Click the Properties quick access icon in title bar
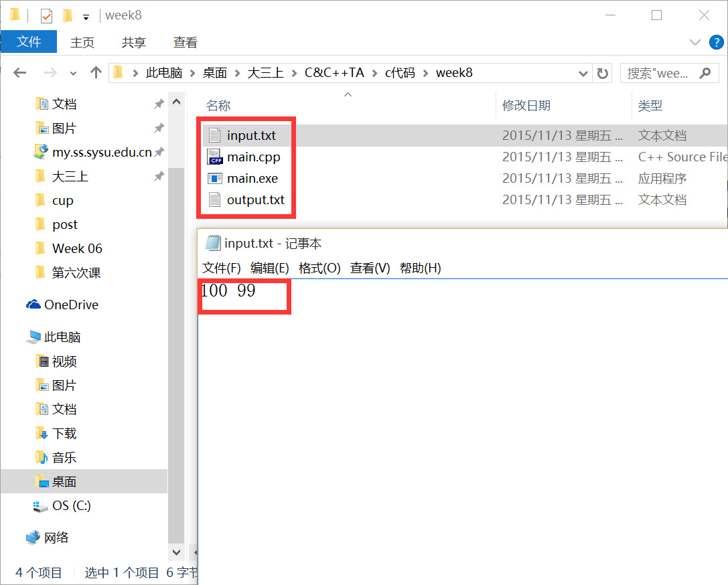The width and height of the screenshot is (728, 585). pyautogui.click(x=46, y=16)
